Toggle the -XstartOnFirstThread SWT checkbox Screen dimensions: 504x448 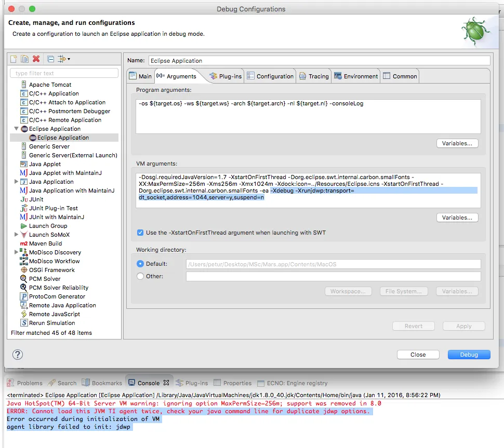140,233
